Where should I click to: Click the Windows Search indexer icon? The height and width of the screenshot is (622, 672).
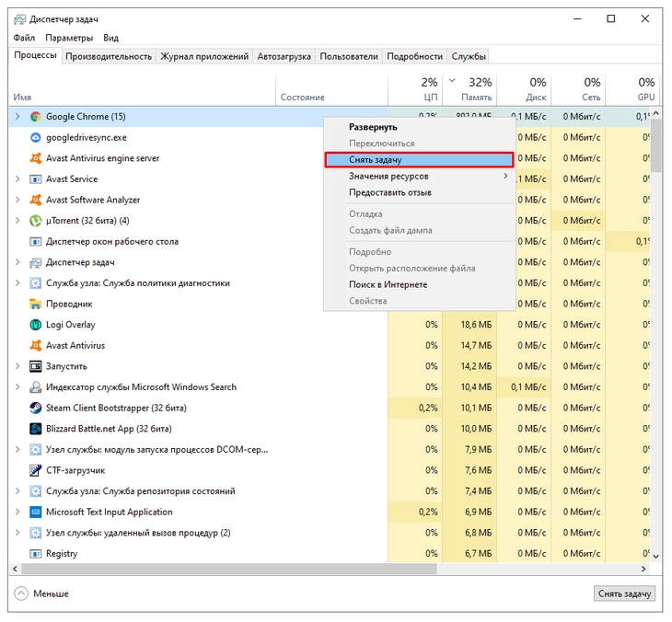pyautogui.click(x=36, y=387)
